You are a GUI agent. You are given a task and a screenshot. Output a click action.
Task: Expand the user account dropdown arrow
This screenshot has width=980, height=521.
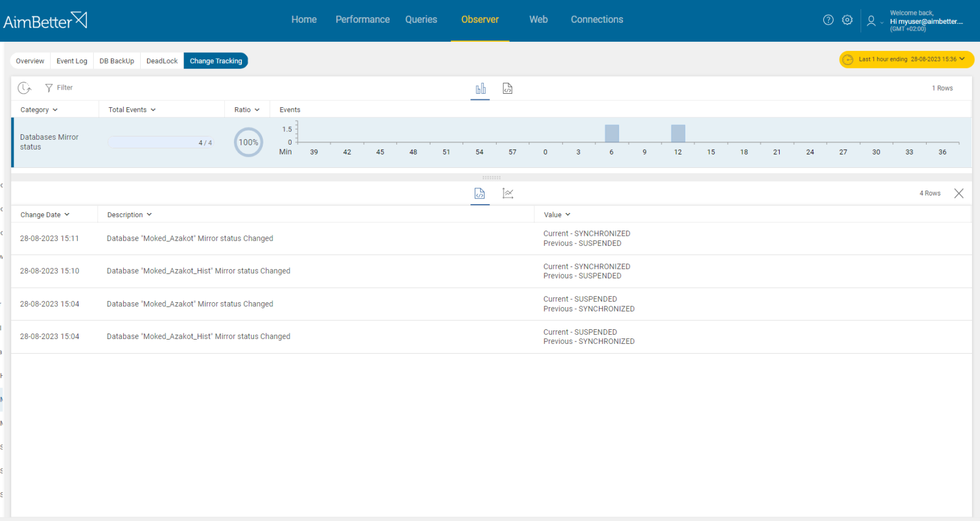tap(882, 23)
